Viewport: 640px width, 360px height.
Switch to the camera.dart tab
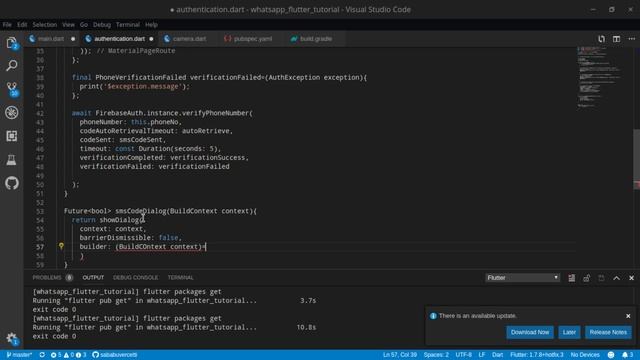189,39
